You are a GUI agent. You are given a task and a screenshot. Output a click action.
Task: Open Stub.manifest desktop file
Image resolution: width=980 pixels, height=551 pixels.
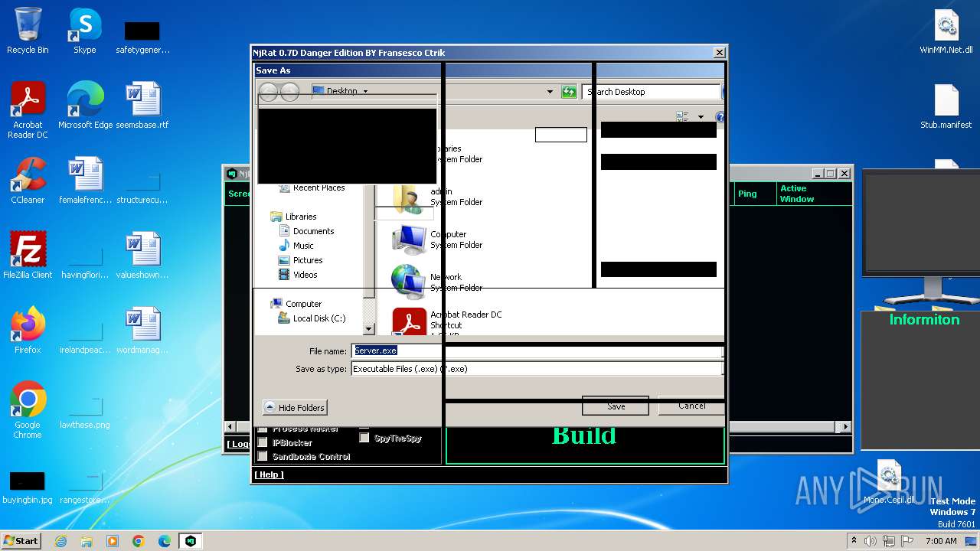click(946, 106)
